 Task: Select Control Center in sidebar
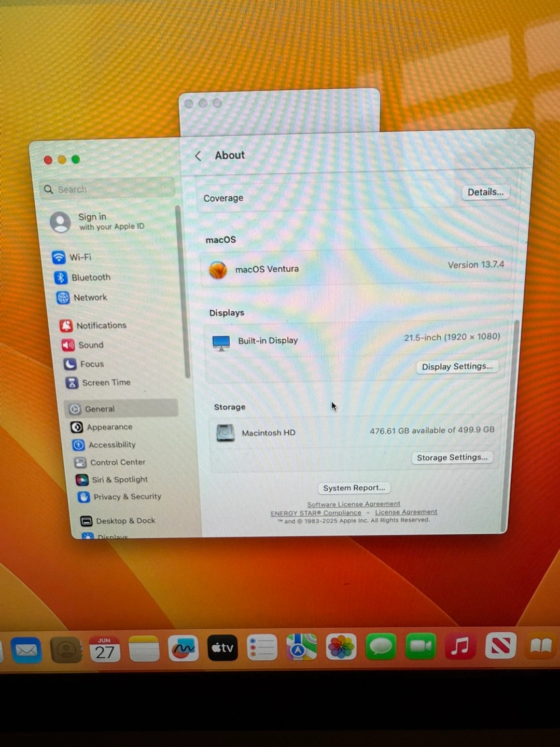tap(110, 462)
